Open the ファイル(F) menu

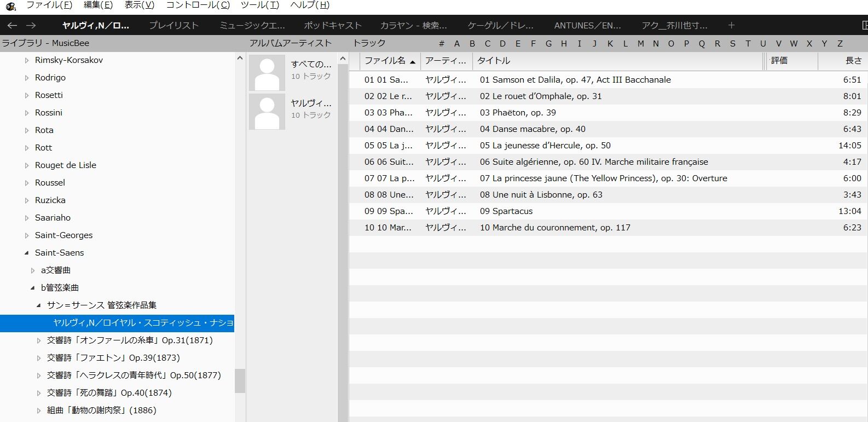[49, 5]
